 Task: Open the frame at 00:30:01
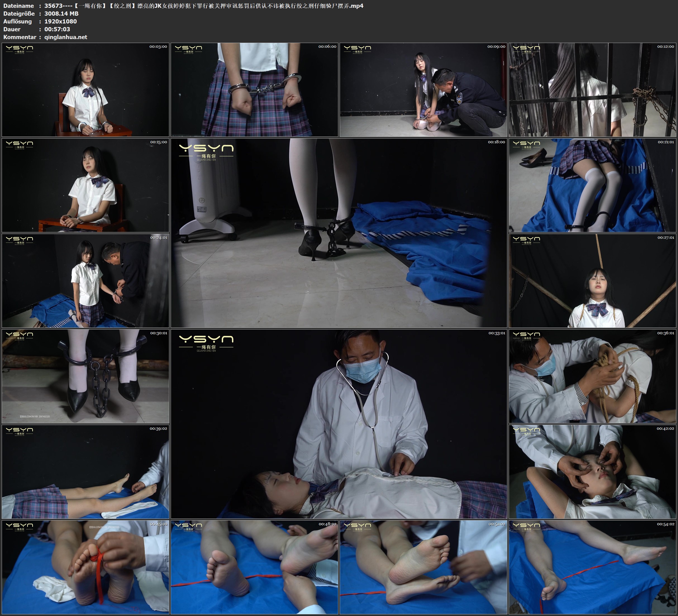coord(85,376)
